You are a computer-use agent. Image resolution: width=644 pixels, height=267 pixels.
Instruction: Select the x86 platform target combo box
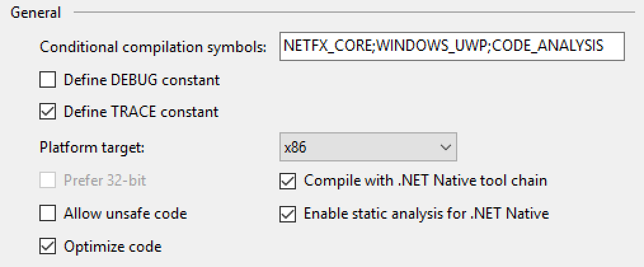[x=356, y=147]
